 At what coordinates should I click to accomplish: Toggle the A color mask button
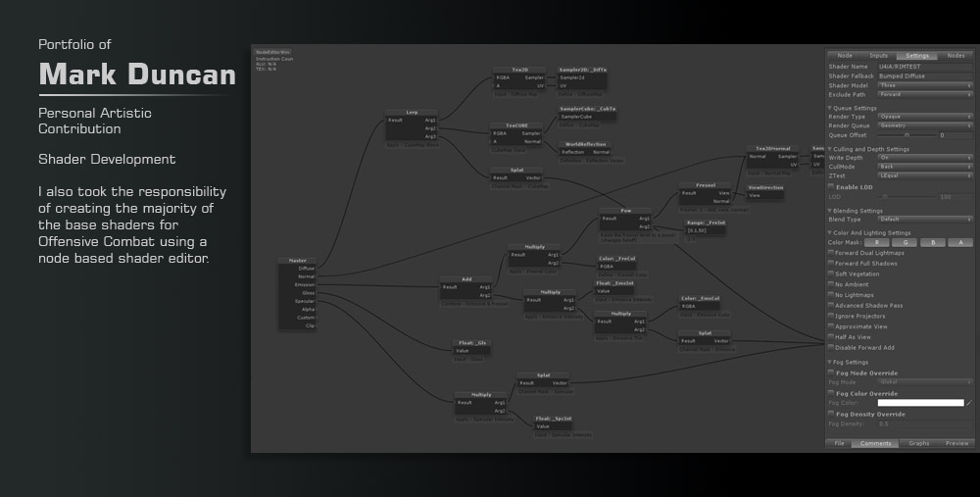[x=960, y=242]
